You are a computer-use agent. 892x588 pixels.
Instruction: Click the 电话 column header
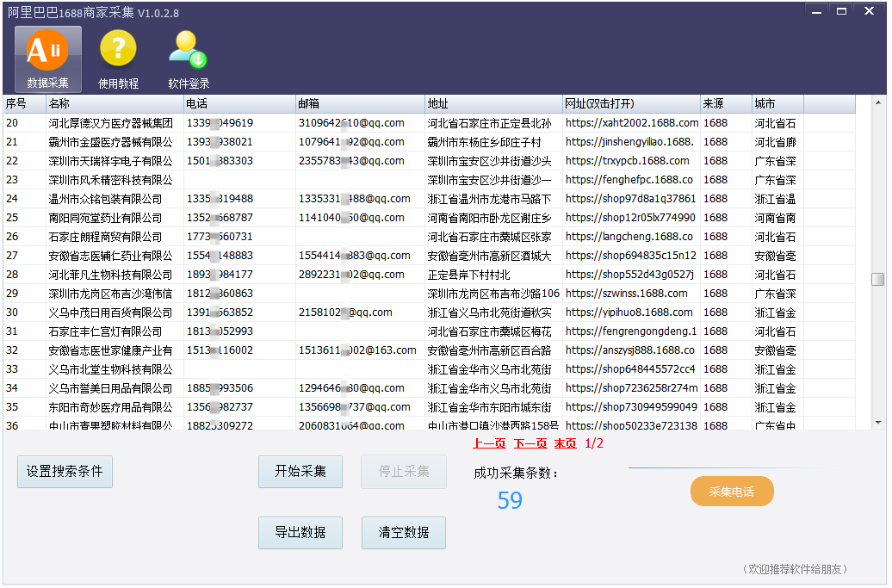[x=239, y=104]
